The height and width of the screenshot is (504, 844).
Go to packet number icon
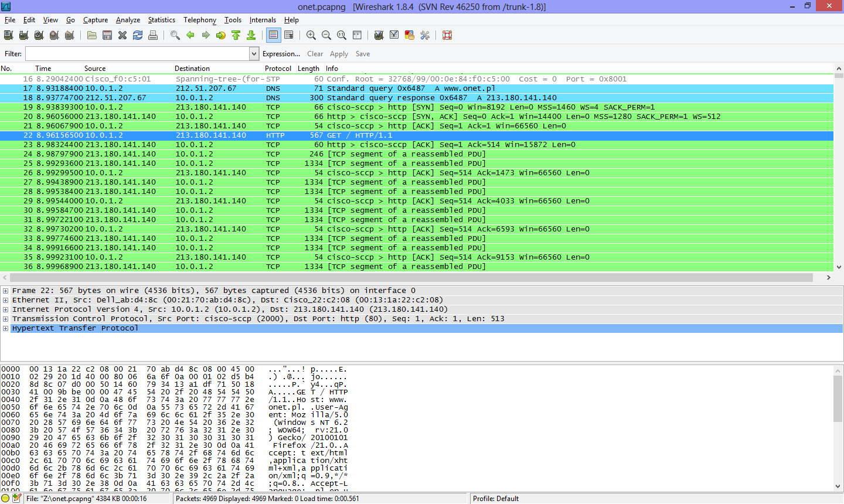pos(221,35)
